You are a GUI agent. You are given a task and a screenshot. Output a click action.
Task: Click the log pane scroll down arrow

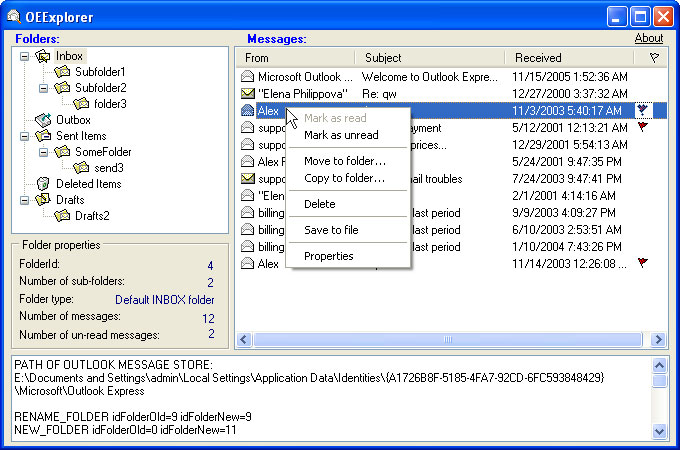pos(659,431)
